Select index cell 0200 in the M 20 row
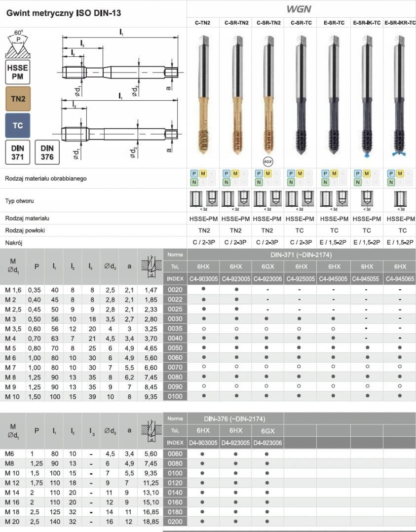The height and width of the screenshot is (532, 416). click(175, 522)
